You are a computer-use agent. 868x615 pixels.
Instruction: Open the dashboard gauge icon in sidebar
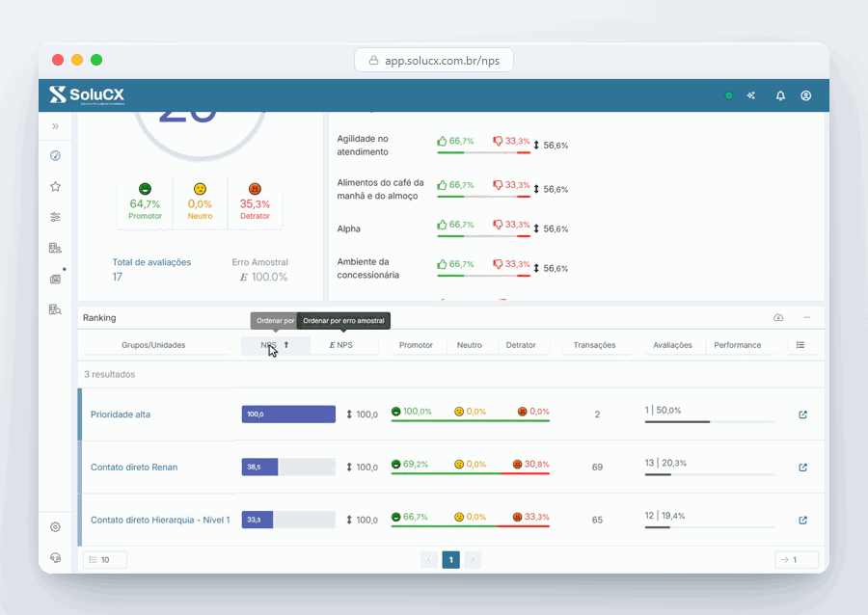tap(55, 155)
